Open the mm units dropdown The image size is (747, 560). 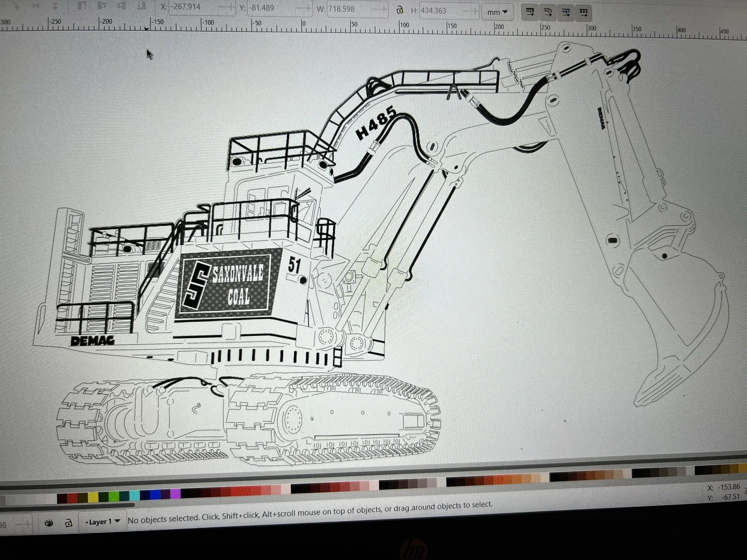[497, 12]
